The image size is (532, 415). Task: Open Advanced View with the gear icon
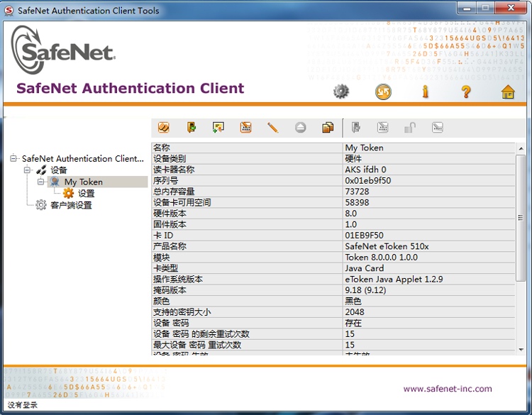[x=341, y=92]
